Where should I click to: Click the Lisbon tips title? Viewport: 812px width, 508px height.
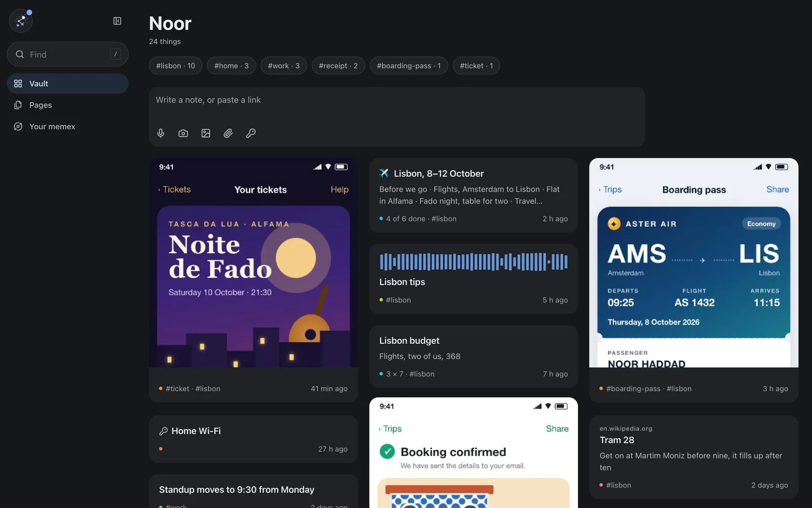(x=402, y=282)
